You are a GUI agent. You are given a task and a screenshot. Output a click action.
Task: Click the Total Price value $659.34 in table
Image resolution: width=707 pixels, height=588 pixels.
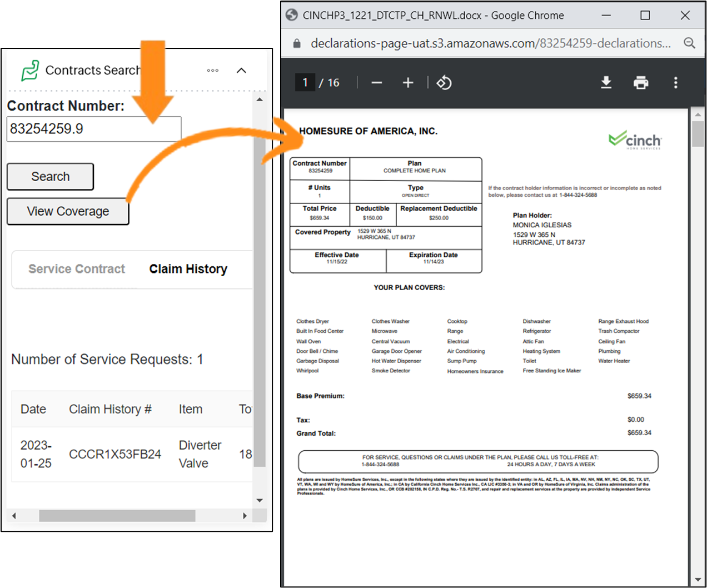[x=320, y=218]
